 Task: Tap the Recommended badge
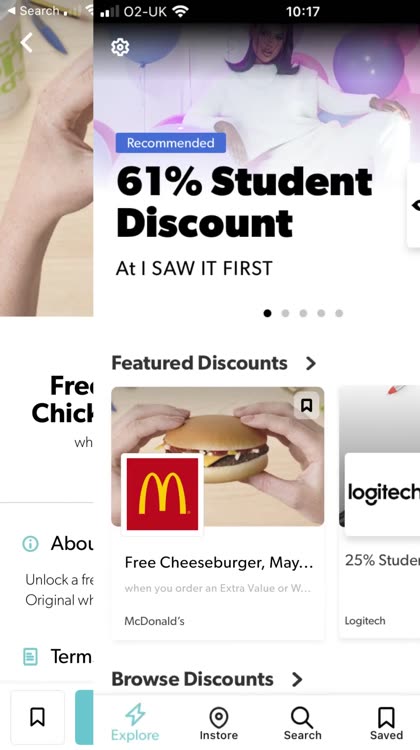[171, 143]
